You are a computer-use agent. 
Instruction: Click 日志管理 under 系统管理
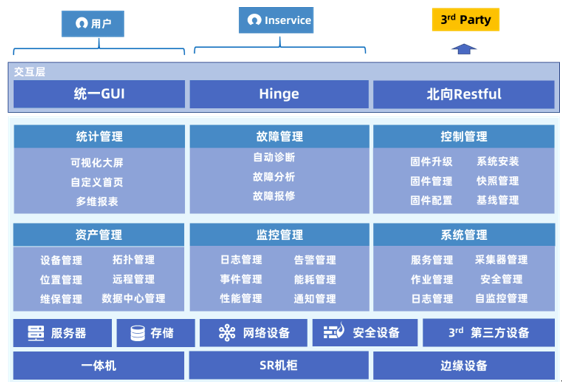432,299
